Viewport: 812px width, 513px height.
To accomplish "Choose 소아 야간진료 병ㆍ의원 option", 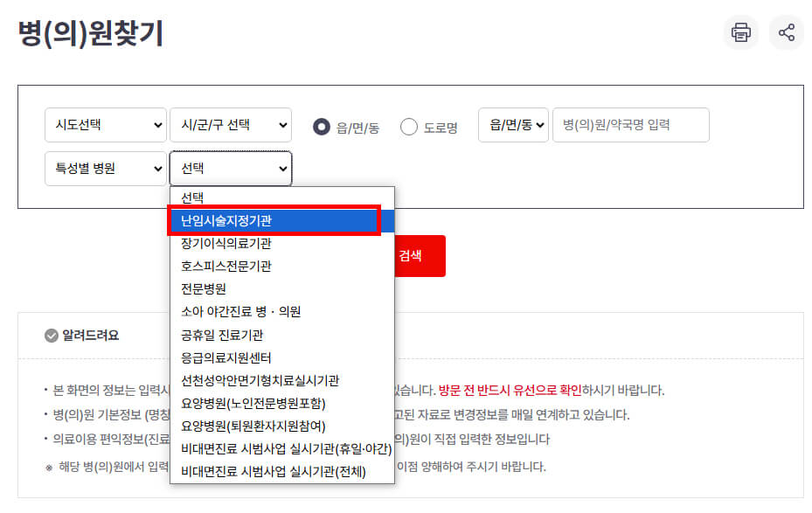I will pyautogui.click(x=262, y=310).
